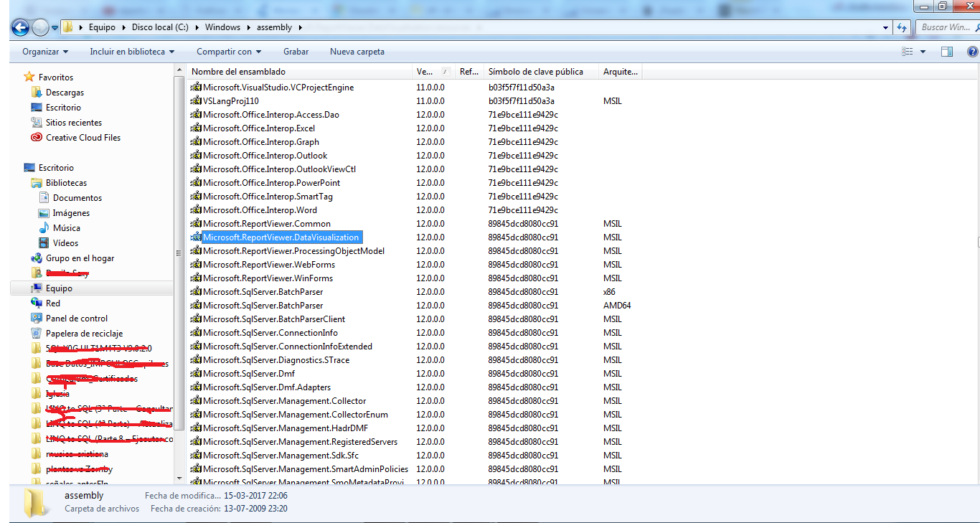Image resolution: width=980 pixels, height=523 pixels.
Task: Select Microsoft.Office.Interop.OutlookViewCtl
Action: (280, 169)
